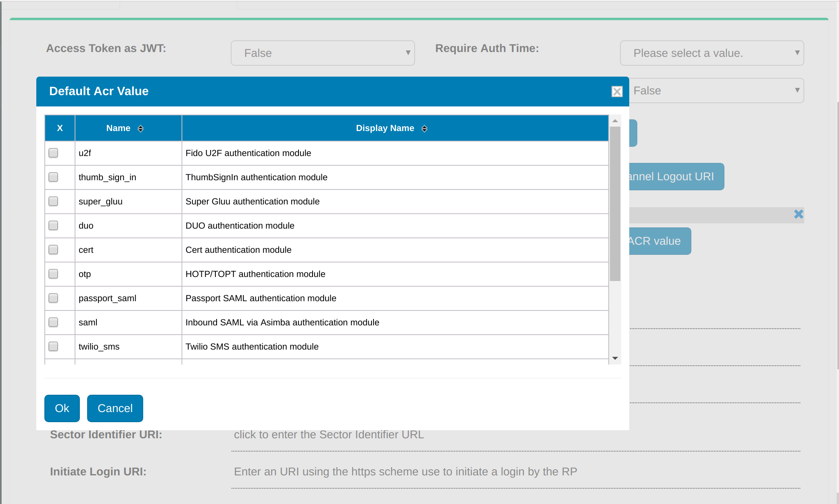
Task: Click the Display Name column header
Action: pyautogui.click(x=385, y=128)
